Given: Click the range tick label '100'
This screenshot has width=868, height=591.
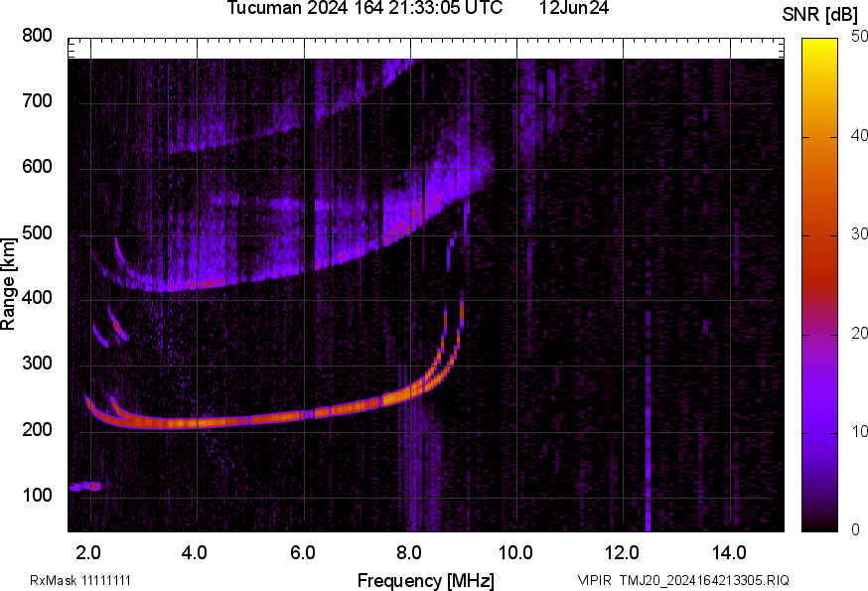Looking at the screenshot, I should coord(37,496).
